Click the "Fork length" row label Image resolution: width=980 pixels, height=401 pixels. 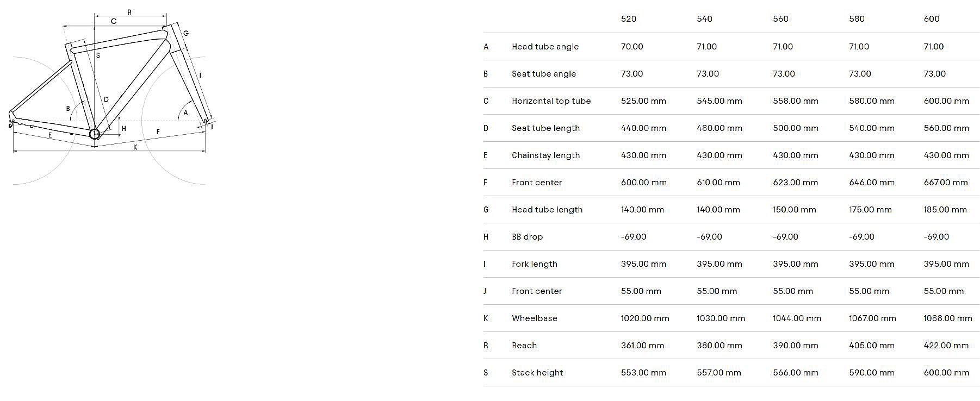[x=534, y=264]
